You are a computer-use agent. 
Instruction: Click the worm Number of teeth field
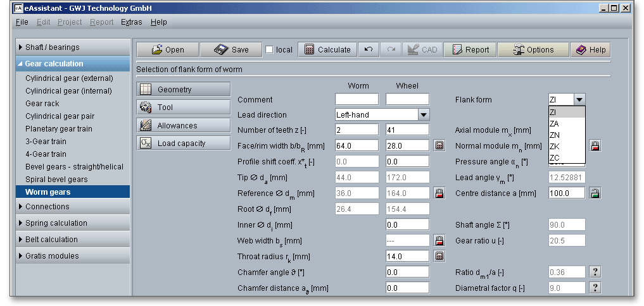(x=357, y=130)
